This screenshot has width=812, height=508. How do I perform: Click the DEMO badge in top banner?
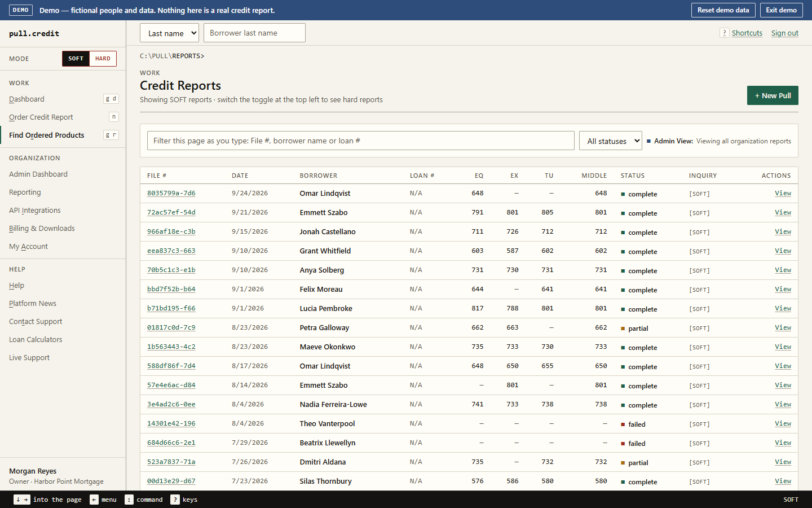click(x=21, y=10)
